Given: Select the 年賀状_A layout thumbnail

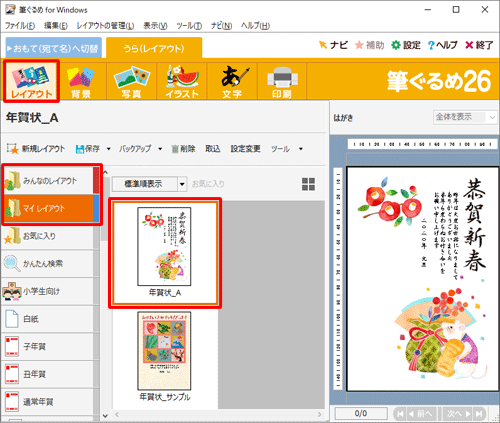Looking at the screenshot, I should pyautogui.click(x=165, y=253).
